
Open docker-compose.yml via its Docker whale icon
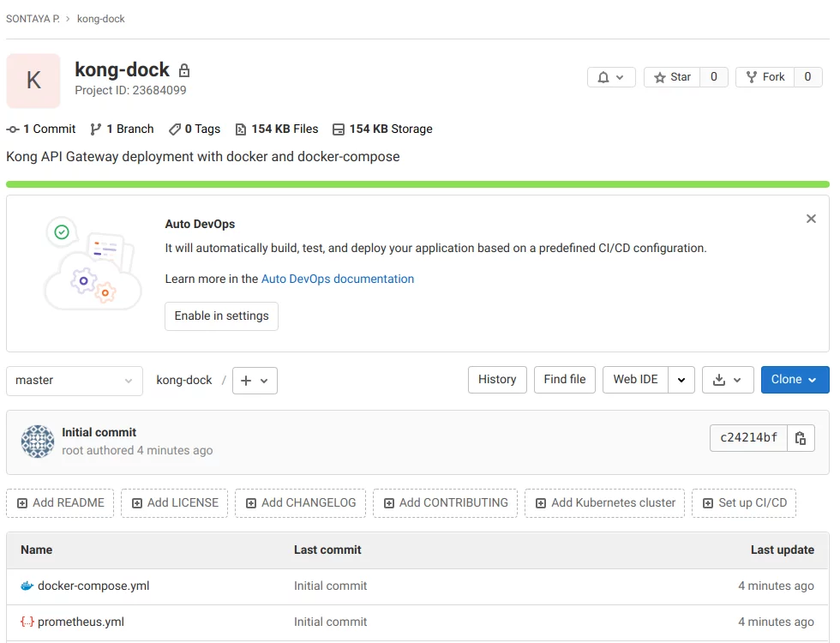tap(26, 586)
